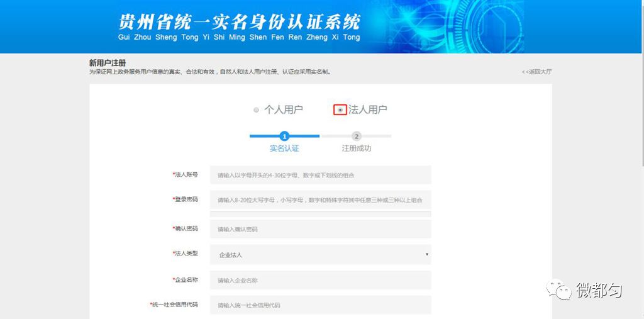Click the 实名认证 step label
This screenshot has width=644, height=319.
click(284, 148)
